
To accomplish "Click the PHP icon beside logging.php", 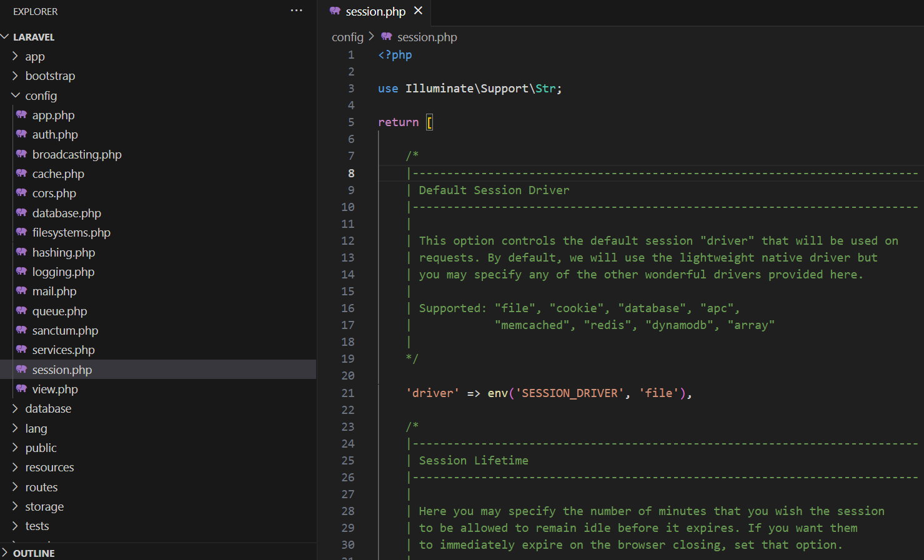I will pos(21,272).
